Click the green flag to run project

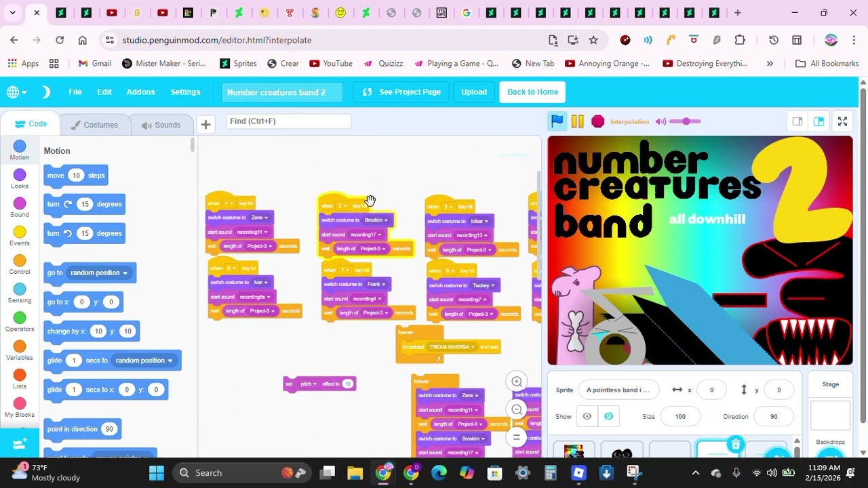pyautogui.click(x=557, y=121)
